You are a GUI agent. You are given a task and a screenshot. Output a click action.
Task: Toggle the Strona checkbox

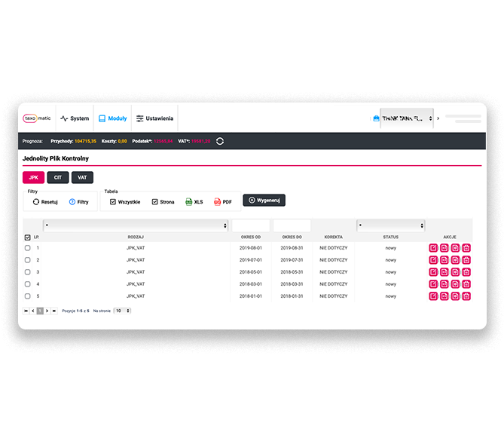[x=155, y=202]
